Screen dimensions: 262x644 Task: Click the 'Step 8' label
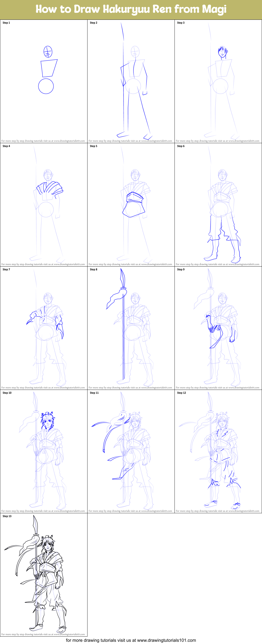93,269
